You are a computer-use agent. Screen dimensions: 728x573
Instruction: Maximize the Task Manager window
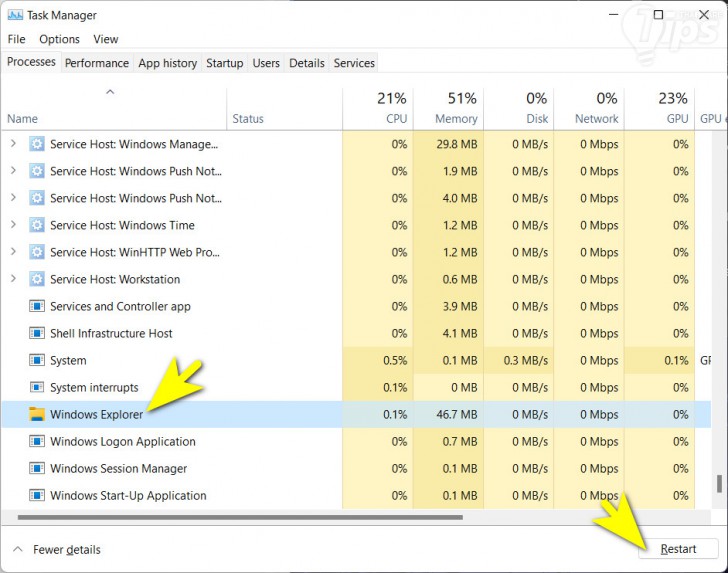click(658, 15)
